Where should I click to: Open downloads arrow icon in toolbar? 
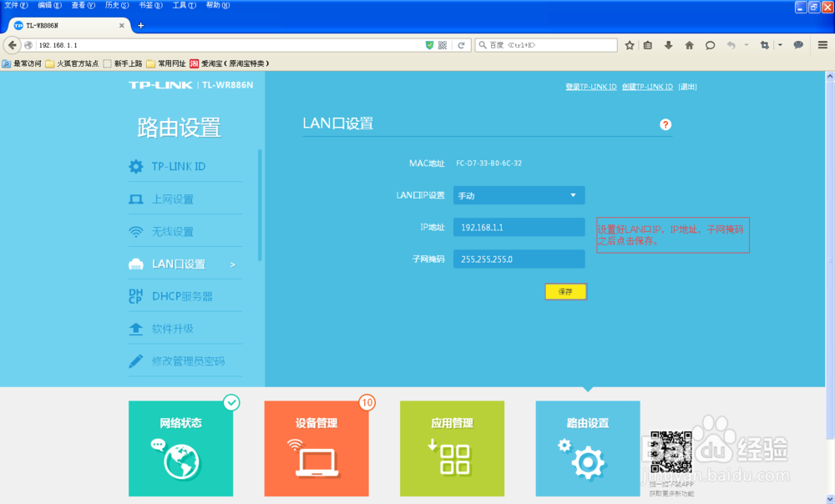click(668, 45)
